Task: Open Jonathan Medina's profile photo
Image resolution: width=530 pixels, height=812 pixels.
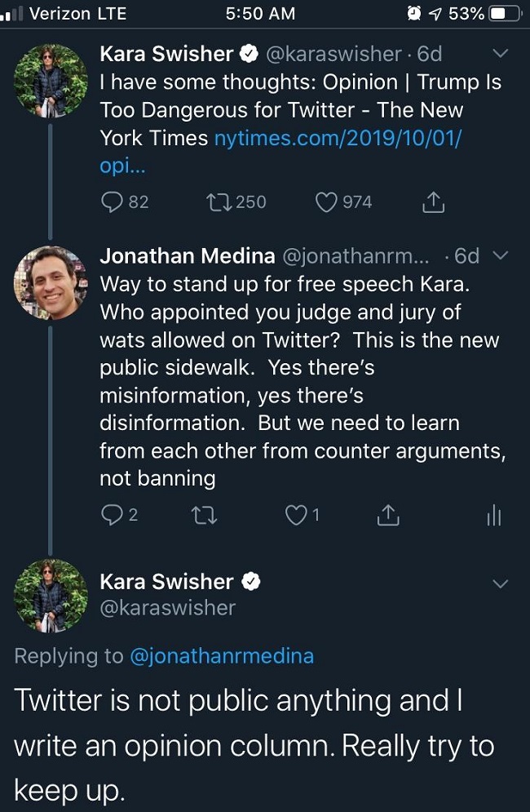Action: point(51,282)
